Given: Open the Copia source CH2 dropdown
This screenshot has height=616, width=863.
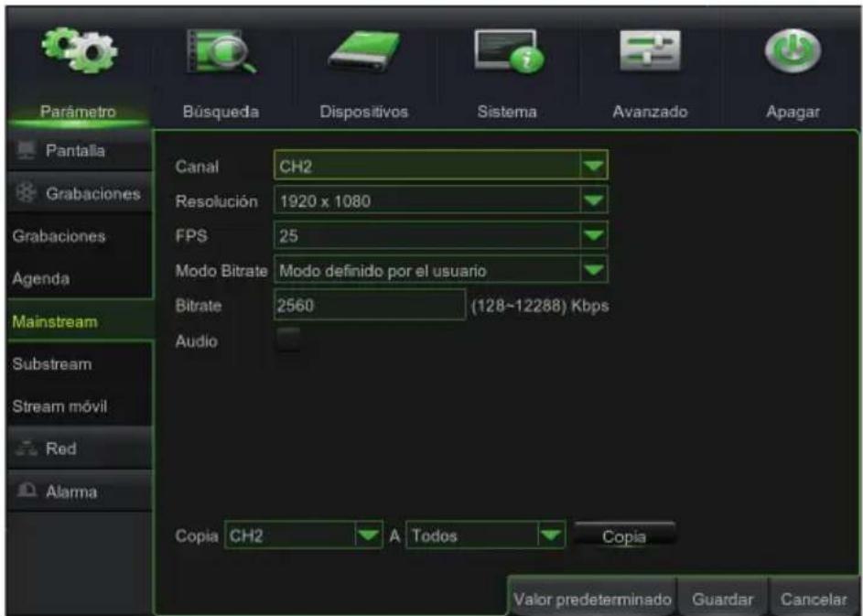Looking at the screenshot, I should click(303, 535).
